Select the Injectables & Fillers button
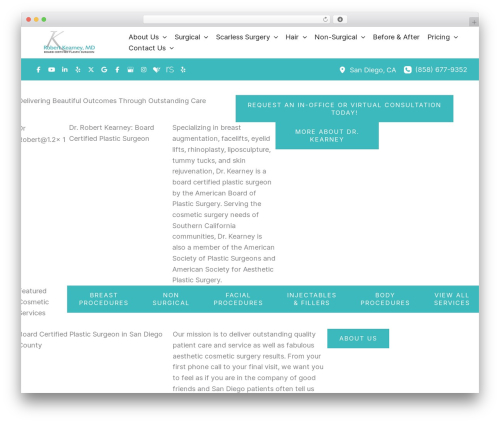The image size is (500, 423). coord(311,299)
